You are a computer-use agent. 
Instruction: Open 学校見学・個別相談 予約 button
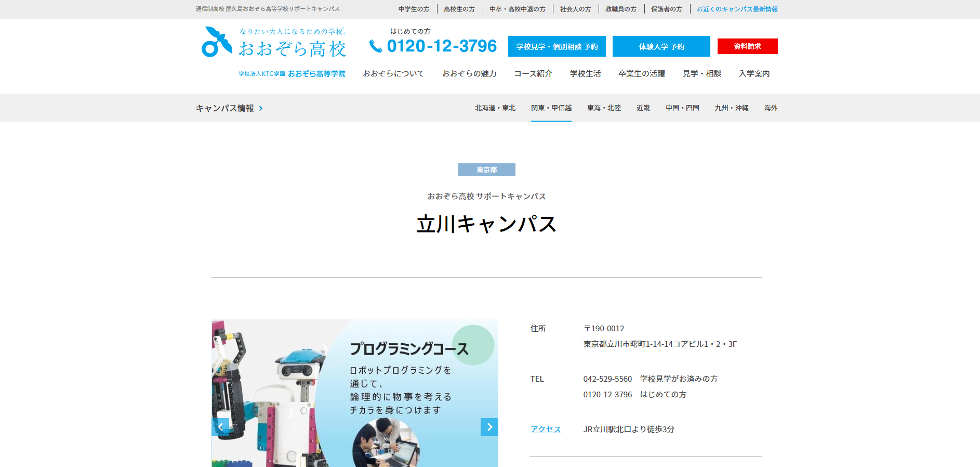(x=557, y=46)
